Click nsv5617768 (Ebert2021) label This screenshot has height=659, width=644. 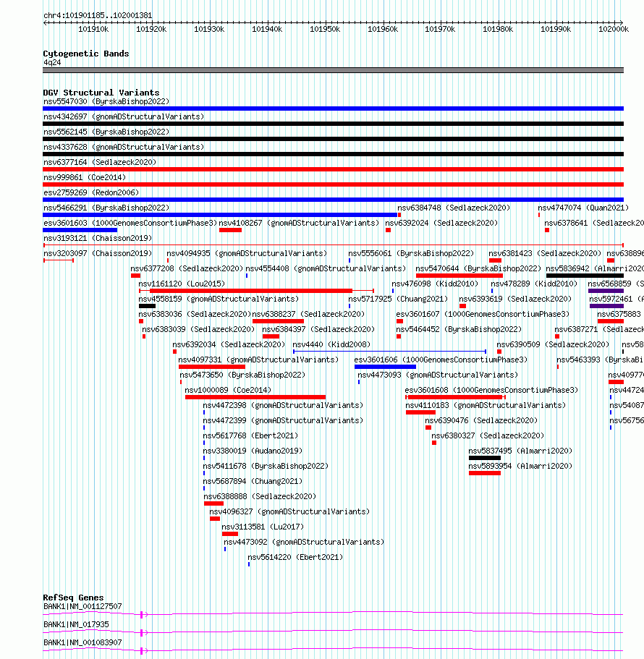point(250,435)
